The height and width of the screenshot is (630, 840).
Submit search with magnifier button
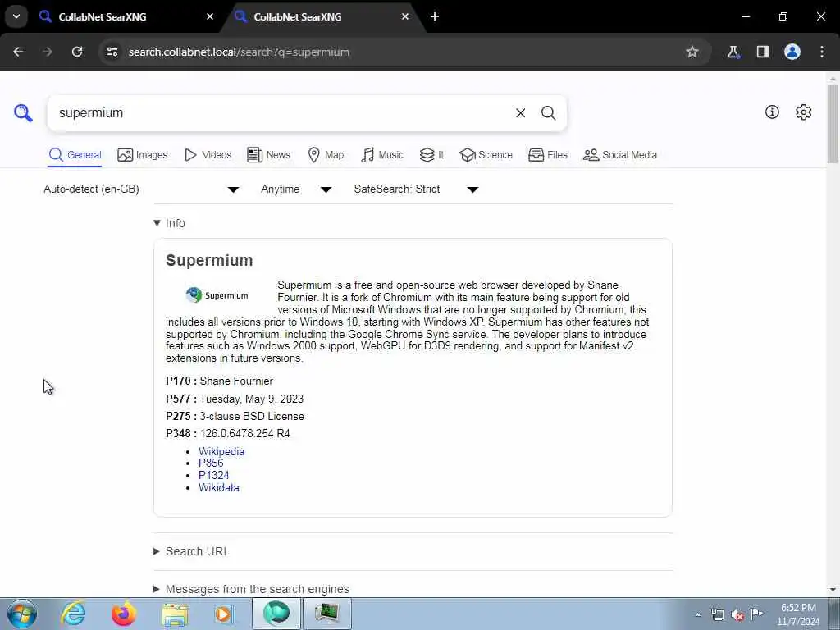click(548, 113)
